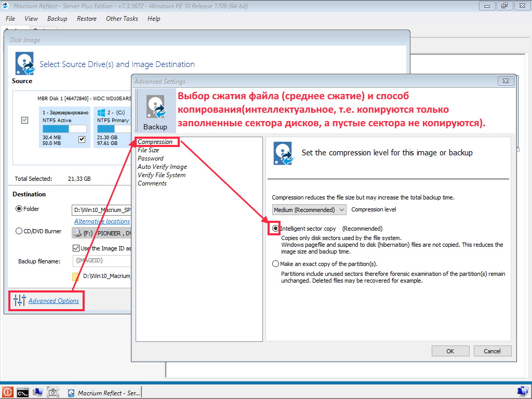Toggle the MBR Disk 1 checkbox

click(25, 120)
